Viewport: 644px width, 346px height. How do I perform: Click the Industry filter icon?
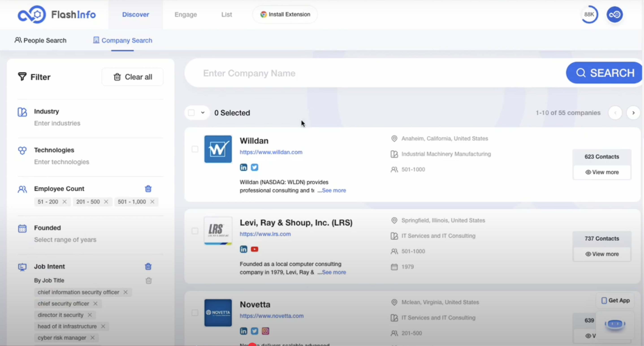coord(22,111)
